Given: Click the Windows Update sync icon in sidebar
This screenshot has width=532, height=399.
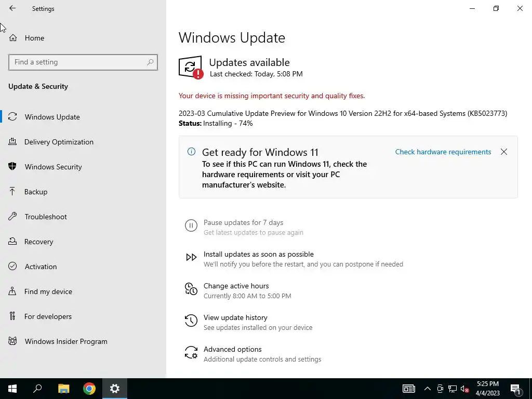Looking at the screenshot, I should [x=12, y=117].
